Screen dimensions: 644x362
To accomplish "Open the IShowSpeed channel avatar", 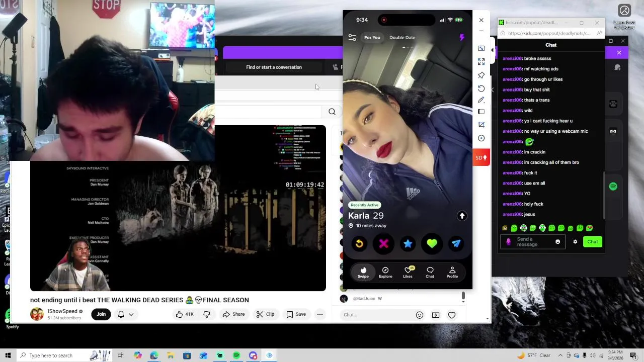I will [37, 314].
